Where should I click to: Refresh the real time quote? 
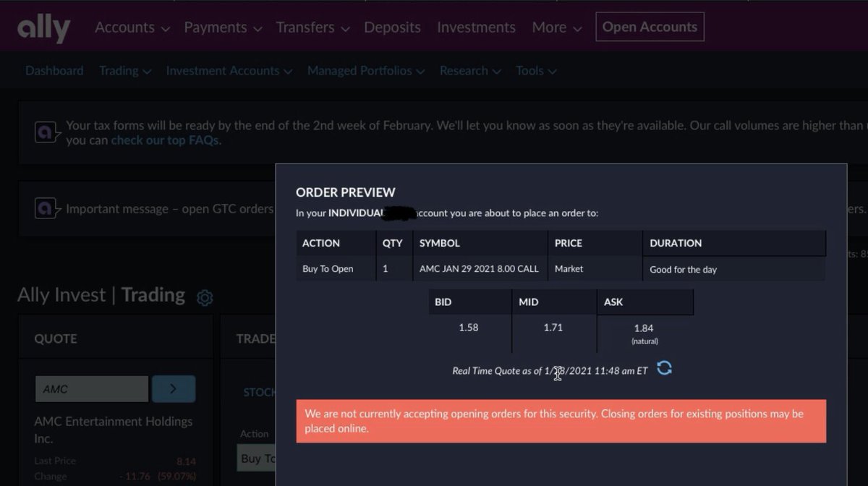pyautogui.click(x=664, y=369)
